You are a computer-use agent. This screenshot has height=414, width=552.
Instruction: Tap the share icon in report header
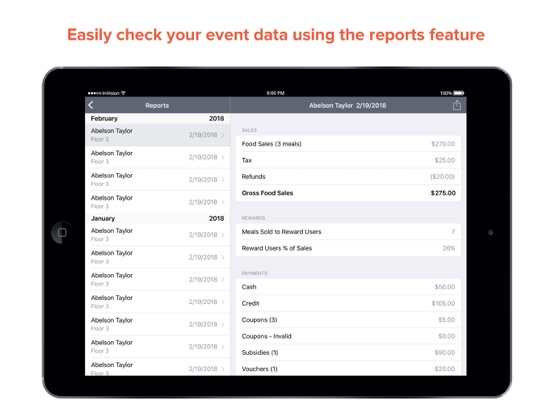pyautogui.click(x=457, y=105)
